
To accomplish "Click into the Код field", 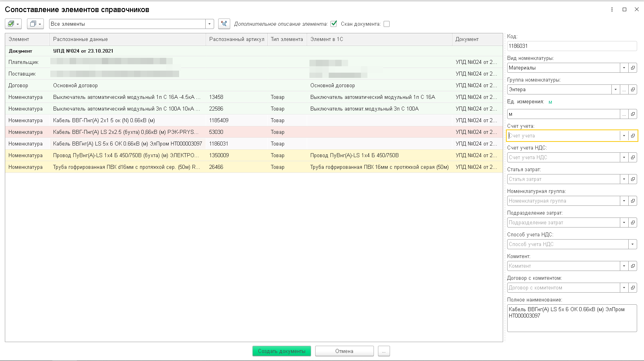I will point(572,46).
